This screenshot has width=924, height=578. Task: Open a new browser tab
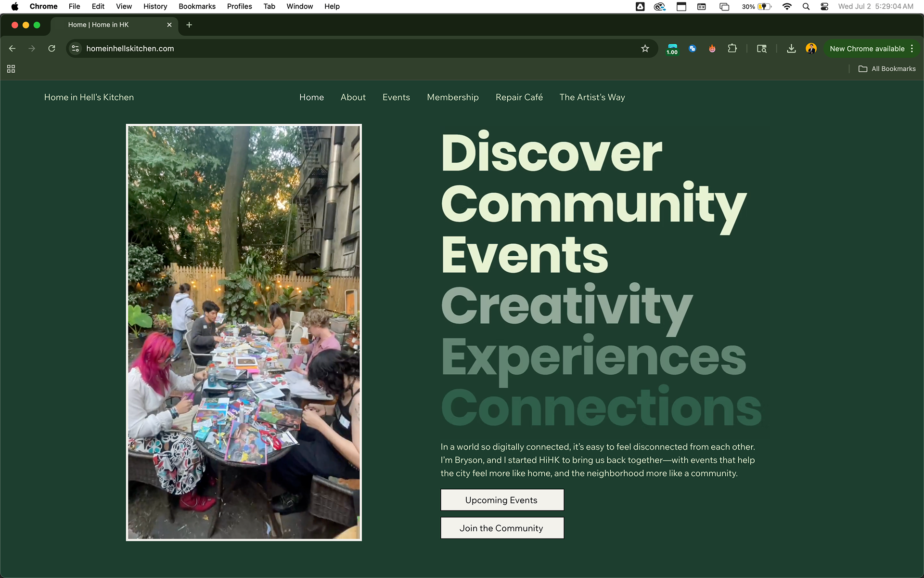point(189,25)
